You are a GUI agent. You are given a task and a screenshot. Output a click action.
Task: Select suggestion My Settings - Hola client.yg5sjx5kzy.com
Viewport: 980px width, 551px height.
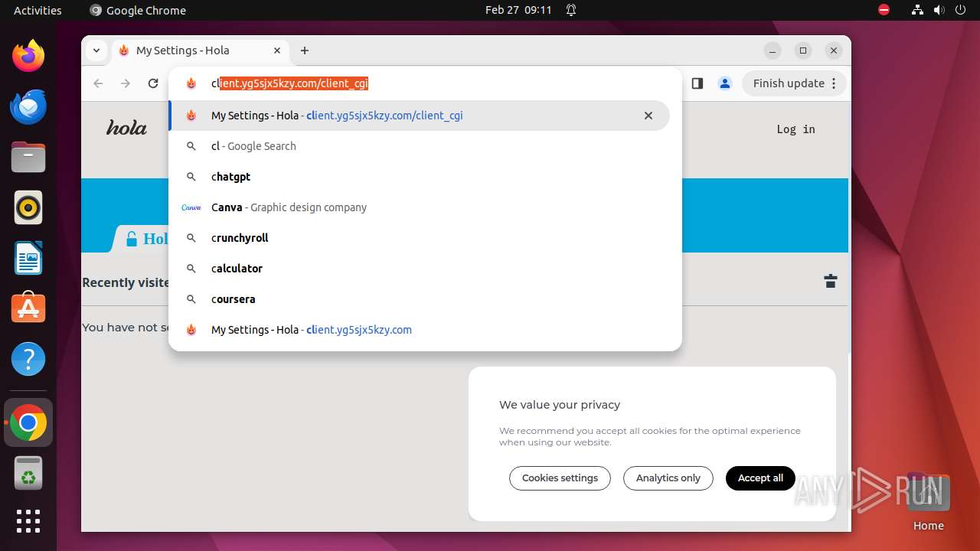pyautogui.click(x=420, y=330)
